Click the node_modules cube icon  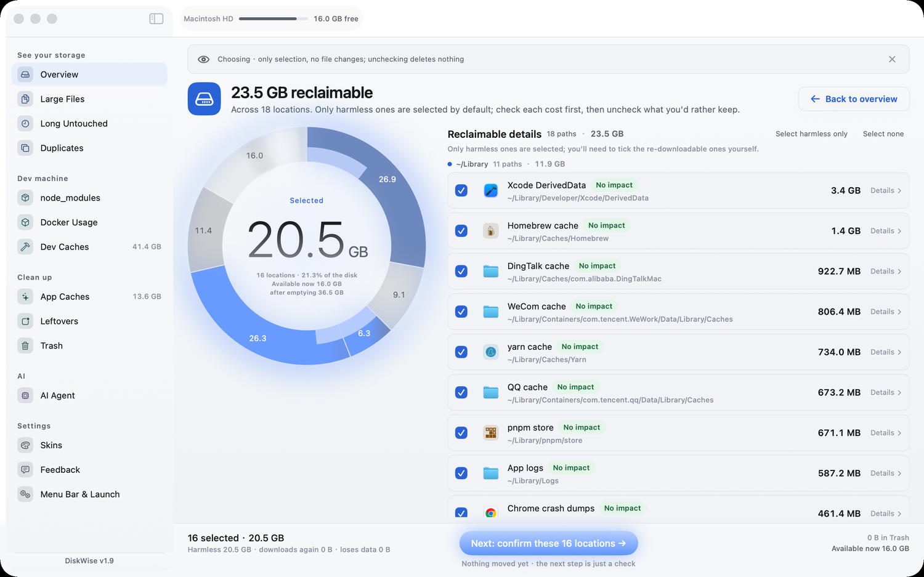point(25,198)
